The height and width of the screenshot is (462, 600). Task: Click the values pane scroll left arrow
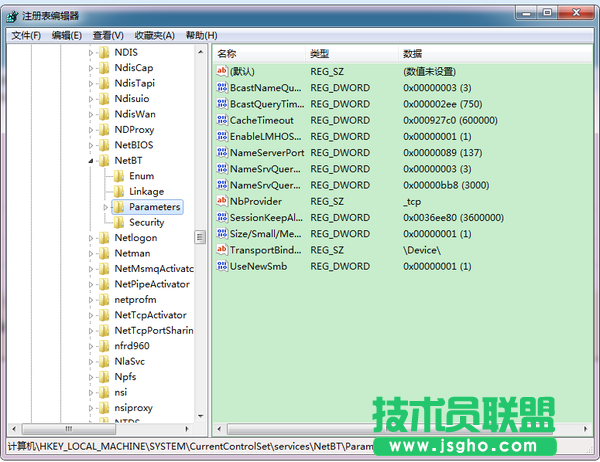(219, 429)
